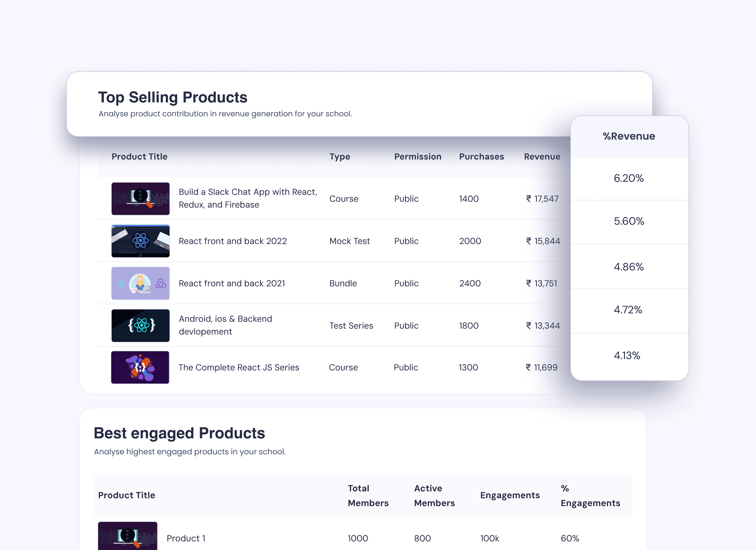This screenshot has width=756, height=550.
Task: Open "React front and back 2022" title
Action: [233, 241]
